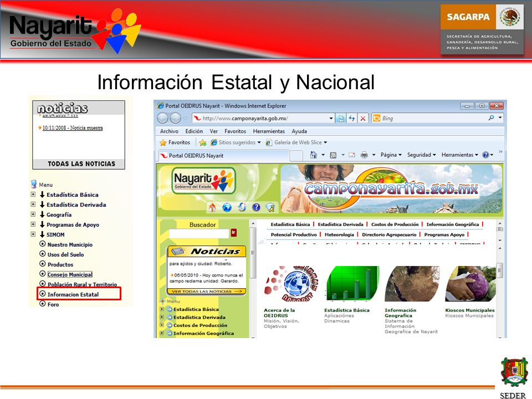The image size is (532, 399).
Task: Click the Refresh icon beside the address bar
Action: [x=352, y=119]
